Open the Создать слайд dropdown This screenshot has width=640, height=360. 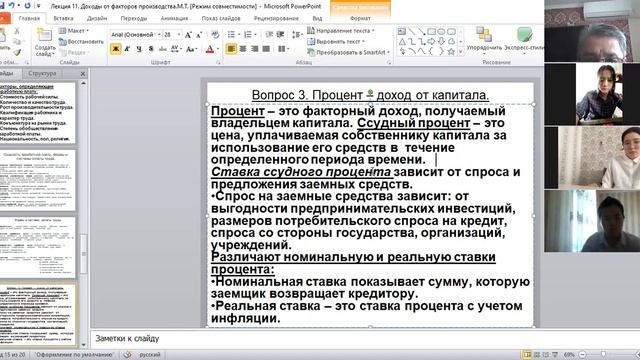tap(45, 51)
